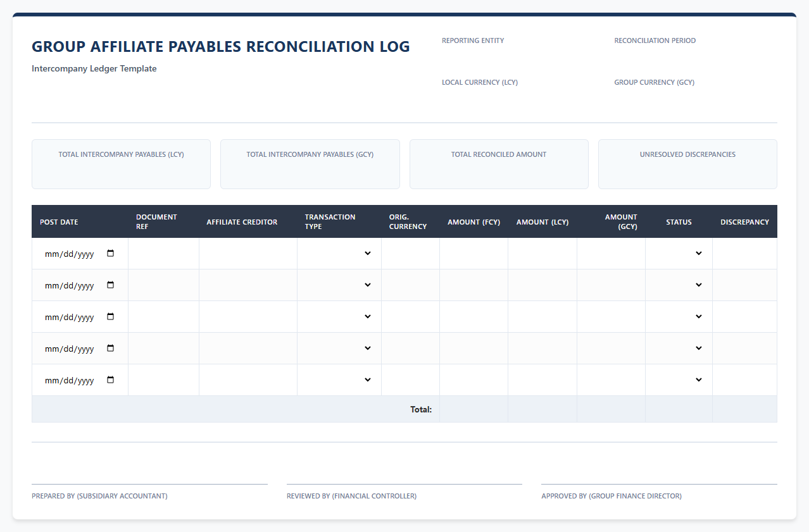809x532 pixels.
Task: Open the calendar picker in the fifth row's Post Date
Action: [x=111, y=380]
